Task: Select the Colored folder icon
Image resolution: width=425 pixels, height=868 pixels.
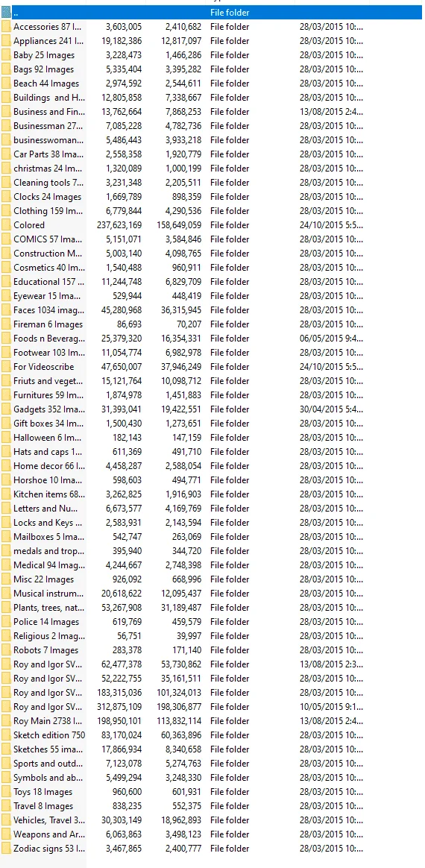Action: coord(6,224)
